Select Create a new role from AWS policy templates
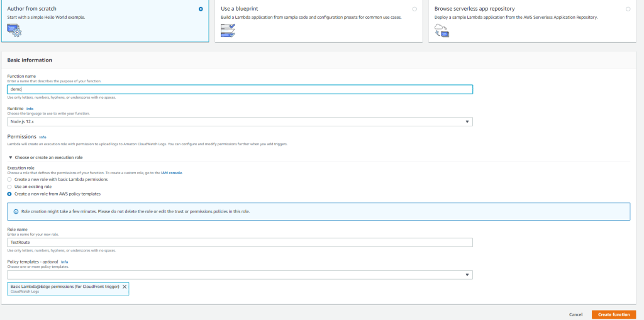The height and width of the screenshot is (320, 644). click(9, 194)
